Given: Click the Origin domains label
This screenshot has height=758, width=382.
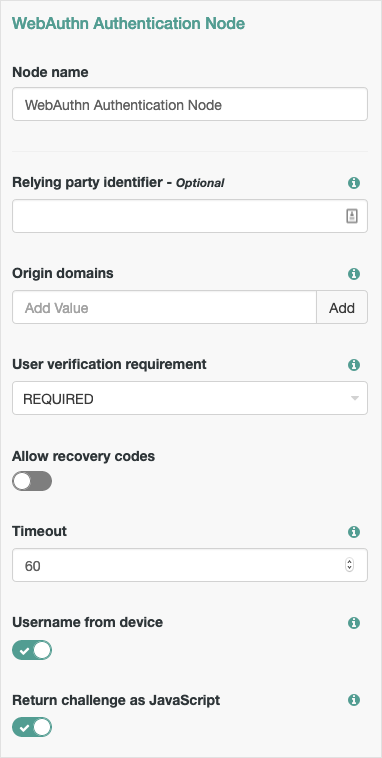Looking at the screenshot, I should pos(63,273).
